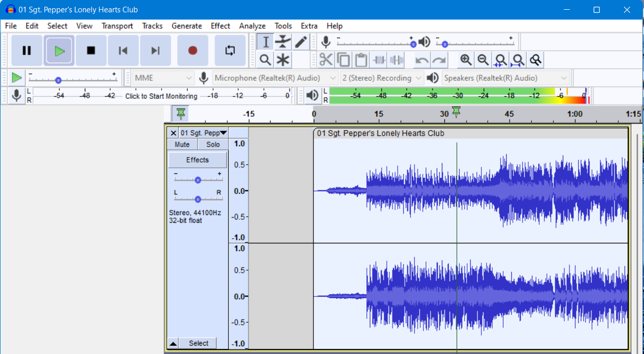The image size is (644, 354).
Task: Open the recording channels dropdown
Action: tap(381, 77)
